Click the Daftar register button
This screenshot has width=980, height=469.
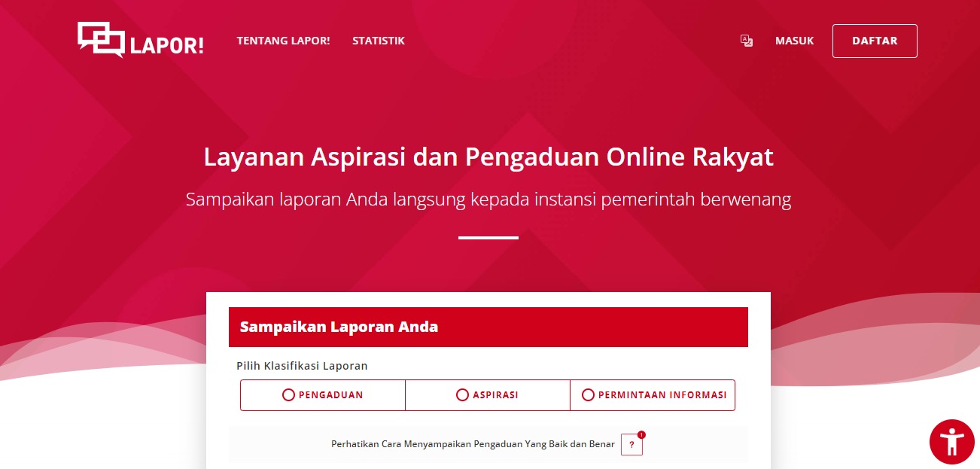875,41
